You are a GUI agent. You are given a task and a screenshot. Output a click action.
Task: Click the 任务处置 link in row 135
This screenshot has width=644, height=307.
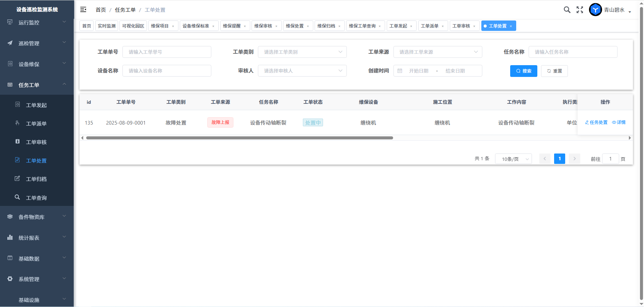click(596, 123)
